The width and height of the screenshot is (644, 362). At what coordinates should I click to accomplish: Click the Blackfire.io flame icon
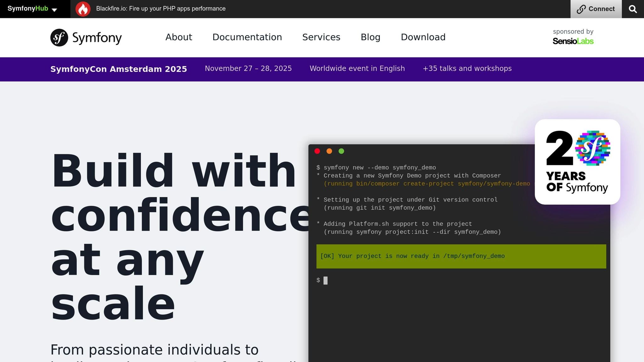tap(83, 9)
